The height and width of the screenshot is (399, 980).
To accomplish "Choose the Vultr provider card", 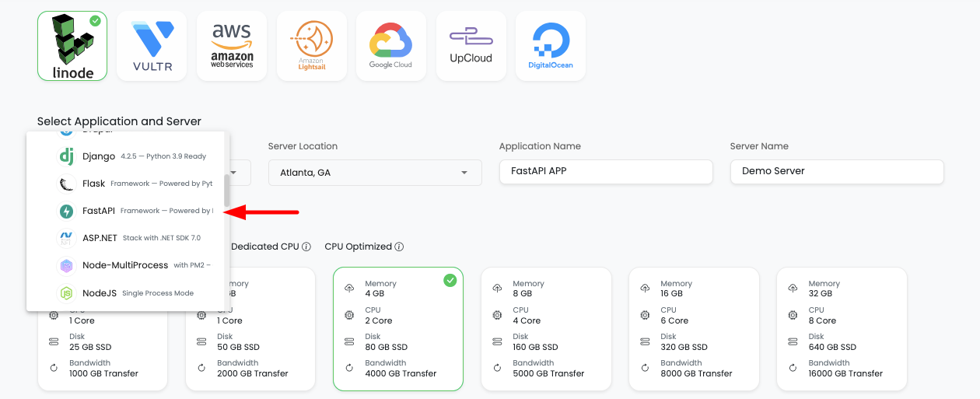I will [x=152, y=46].
